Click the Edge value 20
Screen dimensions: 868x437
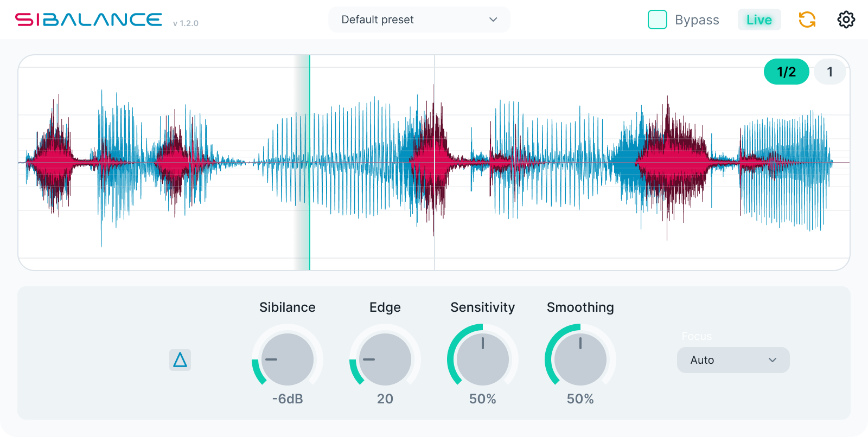385,399
